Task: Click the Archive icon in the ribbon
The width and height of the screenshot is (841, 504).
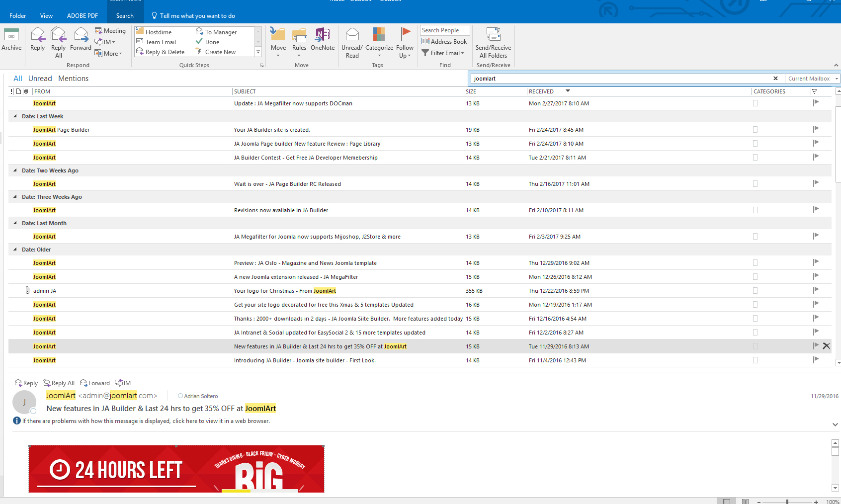Action: tap(11, 40)
